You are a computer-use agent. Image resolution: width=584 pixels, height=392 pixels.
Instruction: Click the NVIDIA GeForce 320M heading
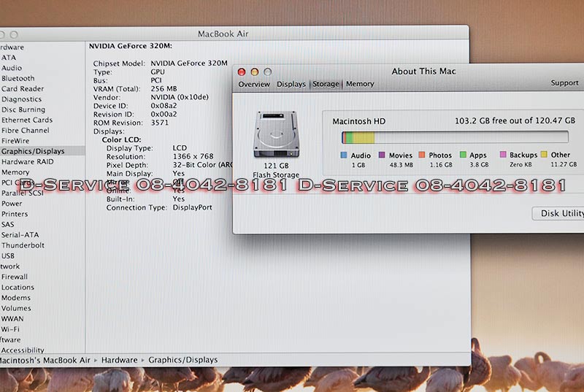click(131, 46)
